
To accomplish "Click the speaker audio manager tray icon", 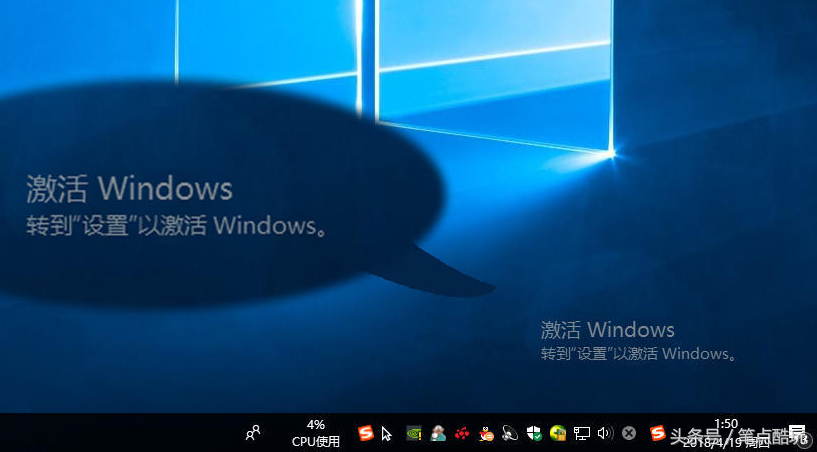I will click(510, 433).
